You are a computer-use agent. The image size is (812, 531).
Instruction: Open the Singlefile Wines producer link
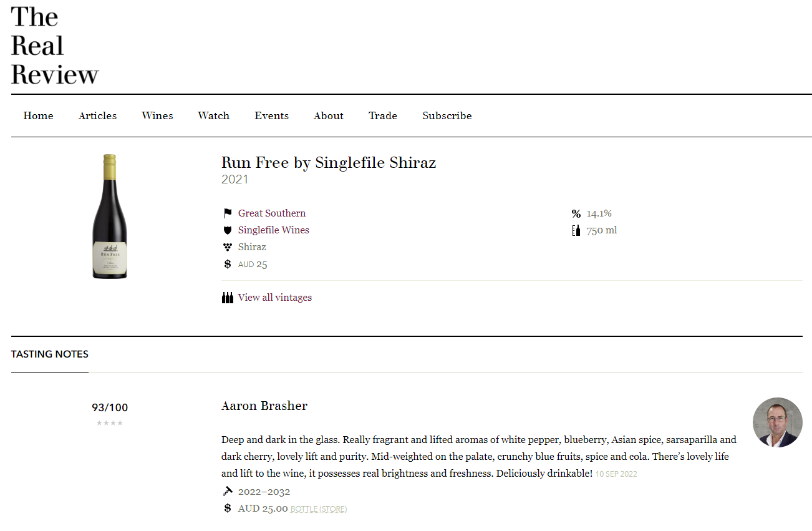pos(274,230)
